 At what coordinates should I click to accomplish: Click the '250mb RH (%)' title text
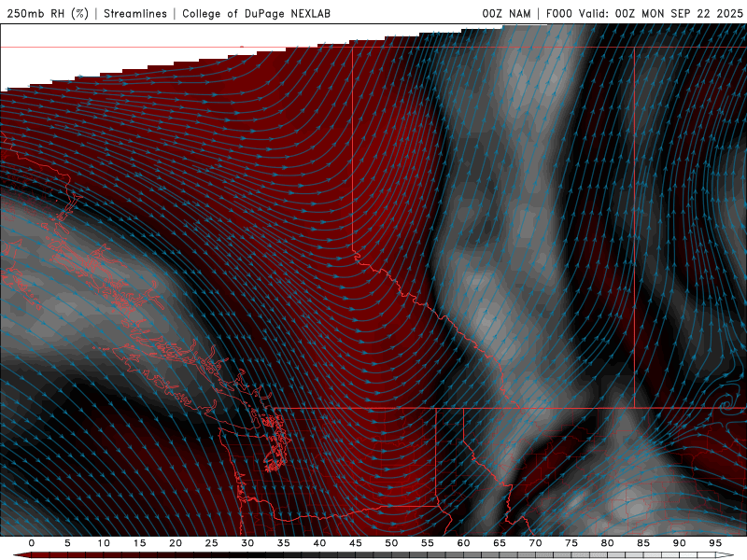click(48, 13)
